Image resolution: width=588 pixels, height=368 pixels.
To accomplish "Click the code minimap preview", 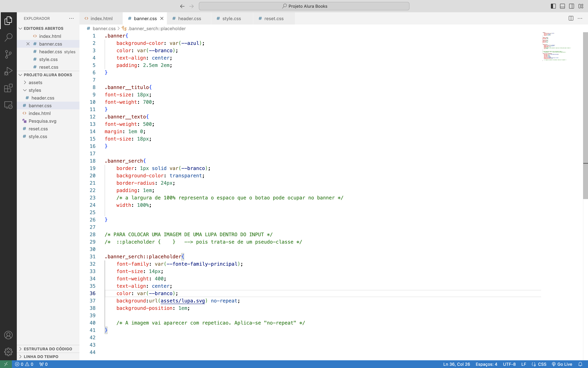I will pos(556,46).
